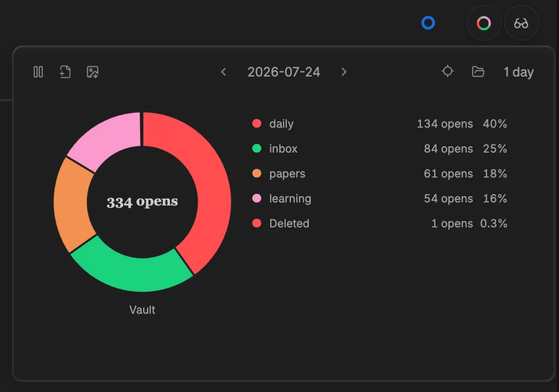
Task: Click the 18% percentage
Action: click(495, 174)
